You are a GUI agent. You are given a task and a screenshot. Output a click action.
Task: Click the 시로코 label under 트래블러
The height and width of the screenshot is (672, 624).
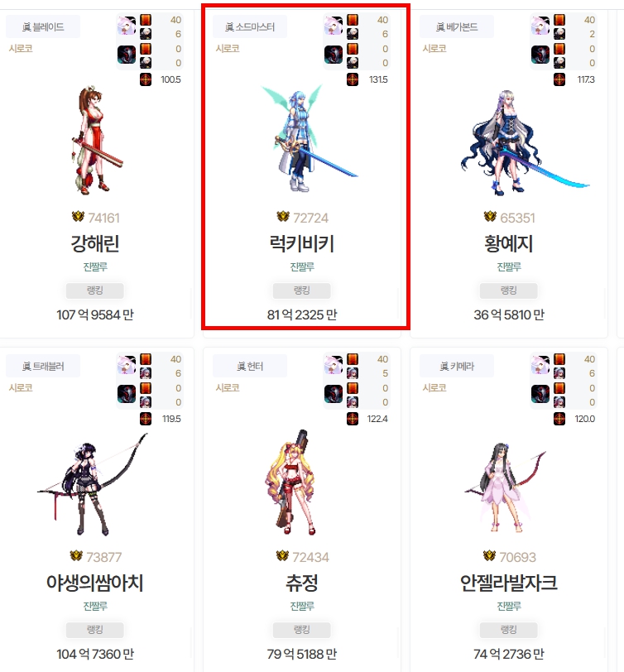coord(21,388)
